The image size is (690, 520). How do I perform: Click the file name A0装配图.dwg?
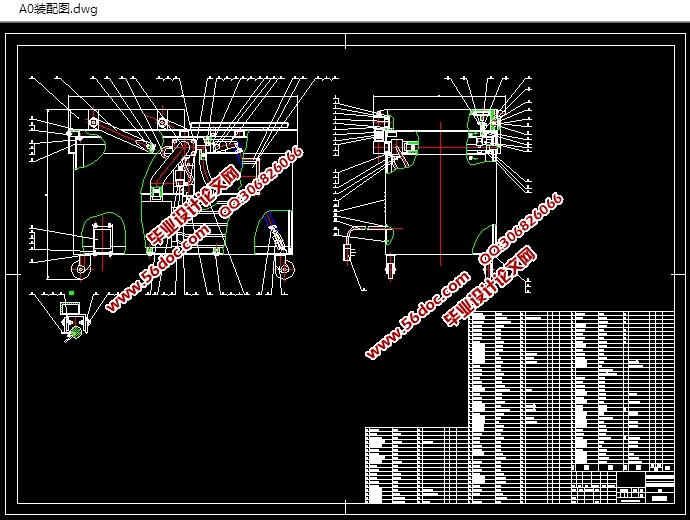point(58,9)
